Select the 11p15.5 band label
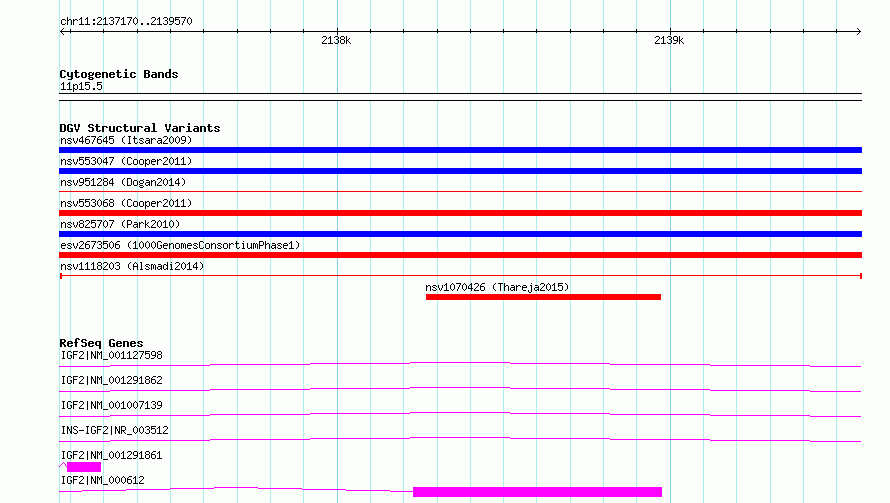 pos(81,86)
